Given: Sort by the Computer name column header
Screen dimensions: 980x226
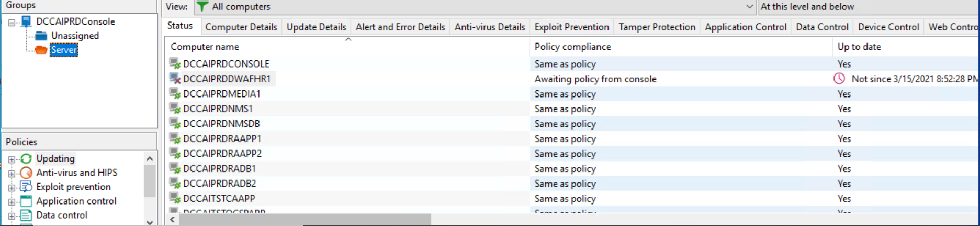Looking at the screenshot, I should tap(347, 47).
